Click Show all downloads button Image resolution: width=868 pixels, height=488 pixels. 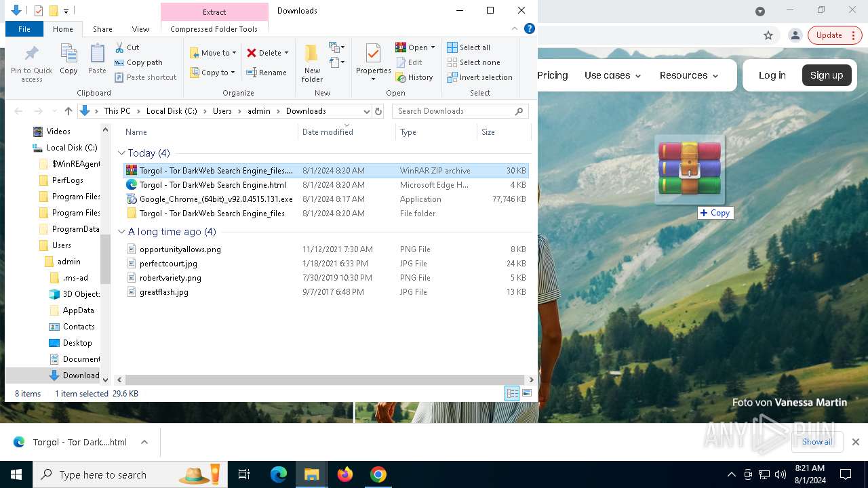pos(816,442)
